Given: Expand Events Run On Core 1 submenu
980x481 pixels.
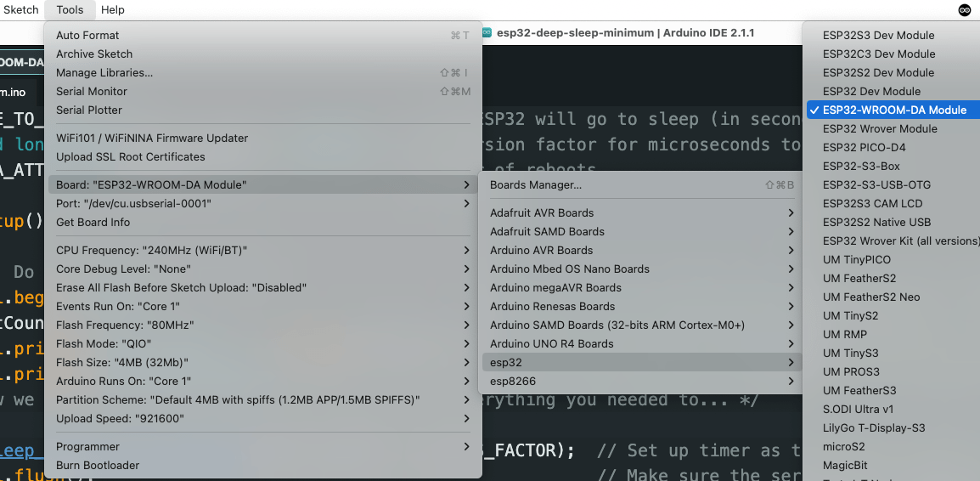Looking at the screenshot, I should point(263,307).
